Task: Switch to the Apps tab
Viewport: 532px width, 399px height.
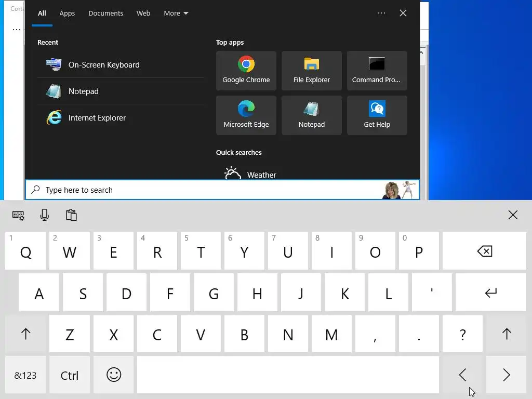Action: (x=67, y=13)
